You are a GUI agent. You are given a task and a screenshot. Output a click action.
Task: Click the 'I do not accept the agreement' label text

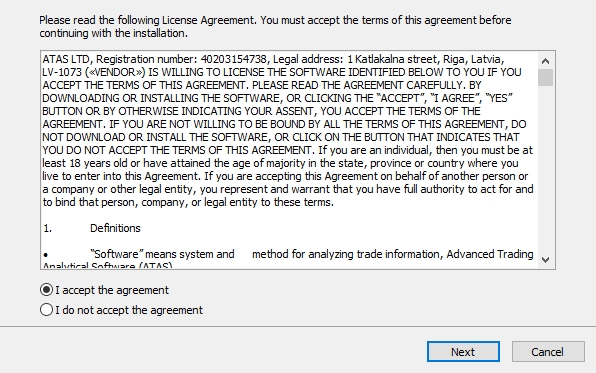[129, 310]
